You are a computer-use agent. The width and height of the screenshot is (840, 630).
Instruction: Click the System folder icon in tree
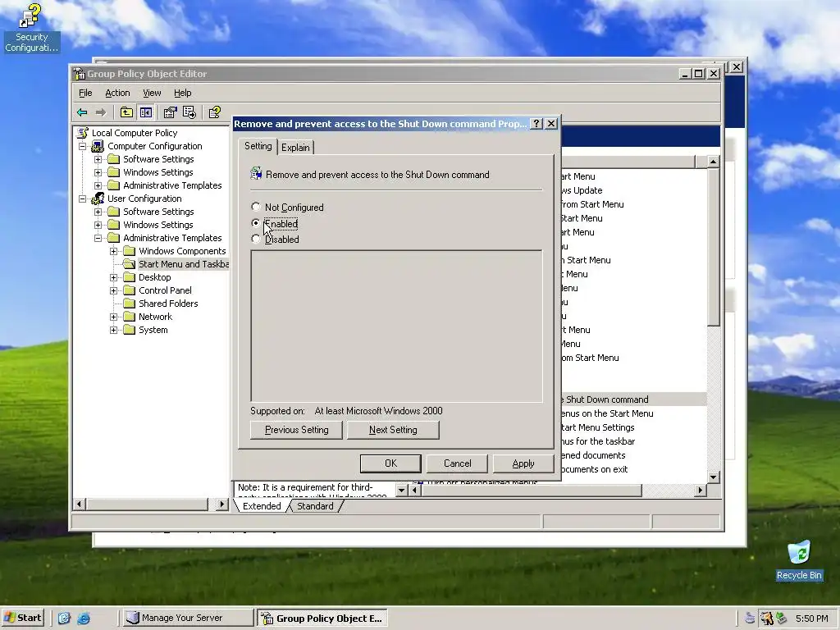[x=129, y=330]
